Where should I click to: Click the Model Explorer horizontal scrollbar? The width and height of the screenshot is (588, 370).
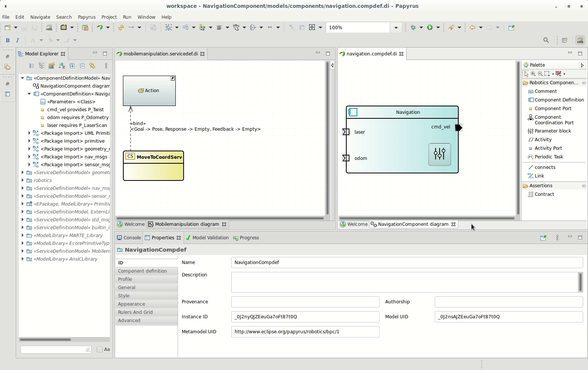pyautogui.click(x=45, y=340)
